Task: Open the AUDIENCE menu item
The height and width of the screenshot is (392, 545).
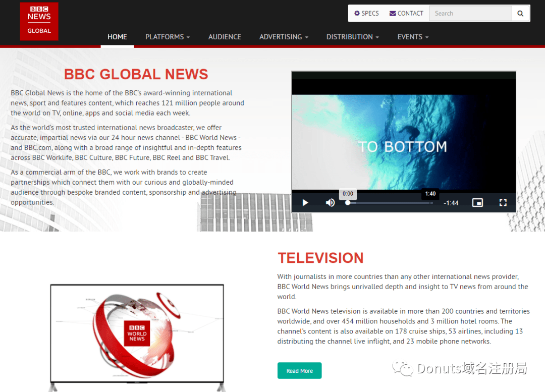Action: pos(225,37)
